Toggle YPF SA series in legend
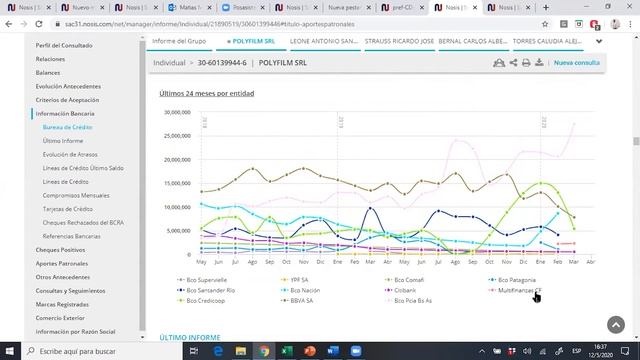This screenshot has height=360, width=640. pos(295,280)
